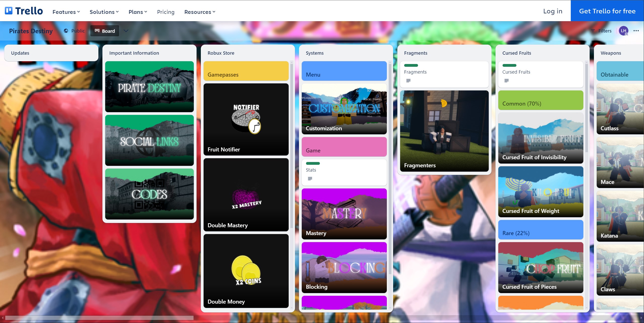644x323 pixels.
Task: Click the Public visibility icon
Action: pyautogui.click(x=65, y=31)
